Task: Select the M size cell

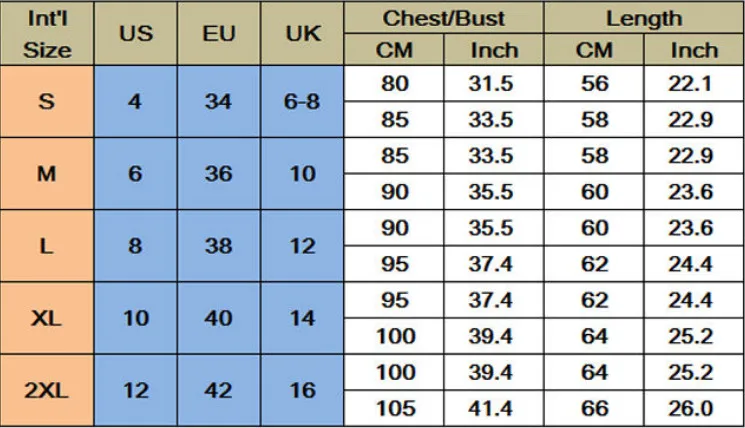Action: 47,174
